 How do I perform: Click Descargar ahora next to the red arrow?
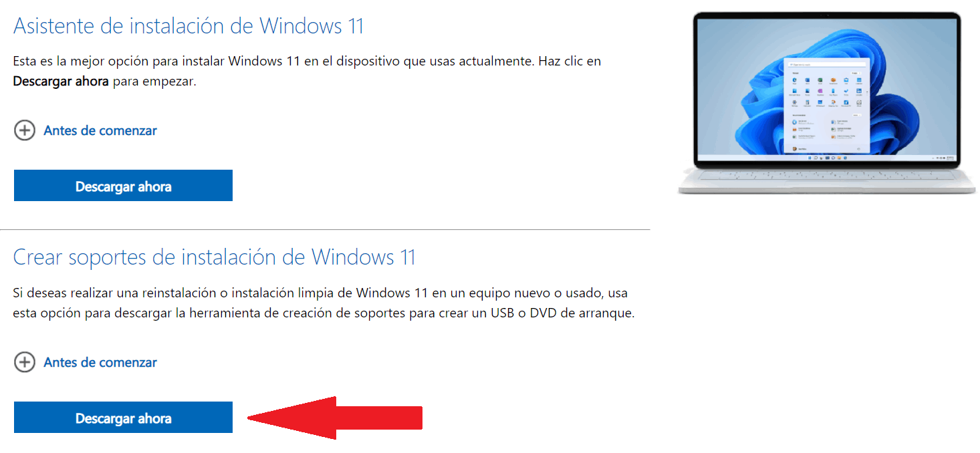[x=123, y=418]
